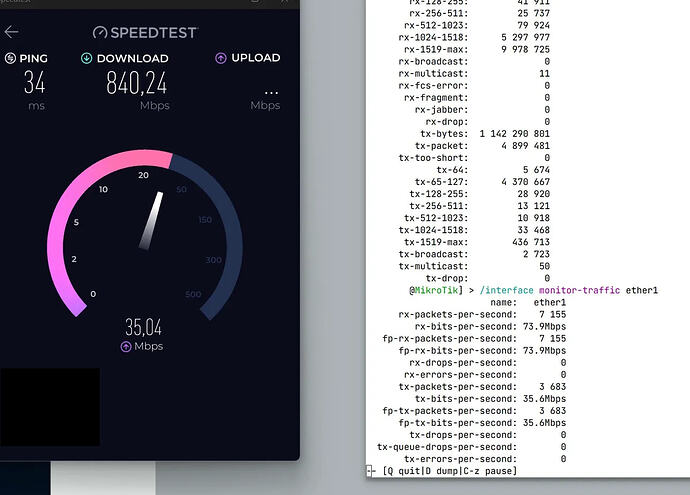Click the gauge mark labeled 500
Screen dimensions: 690x495
(x=193, y=294)
